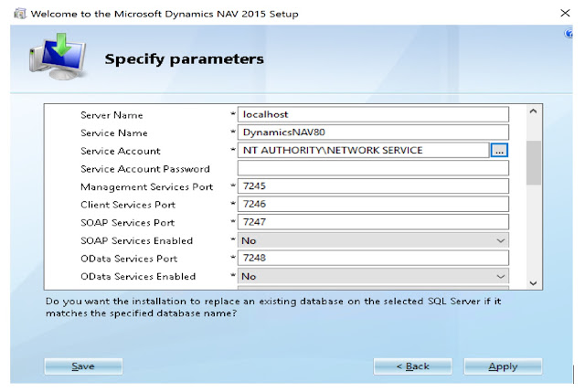Click the OData Services Enabled label
The image size is (585, 392).
pyautogui.click(x=138, y=276)
